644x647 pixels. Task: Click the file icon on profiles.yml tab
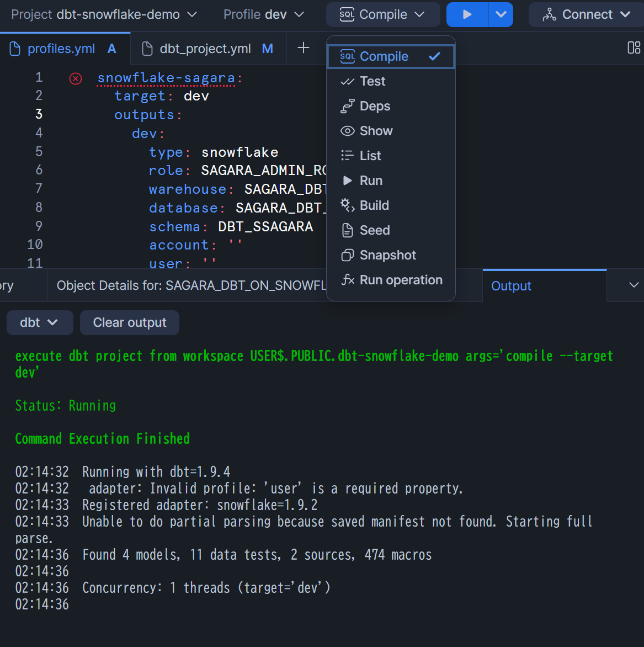coord(15,49)
